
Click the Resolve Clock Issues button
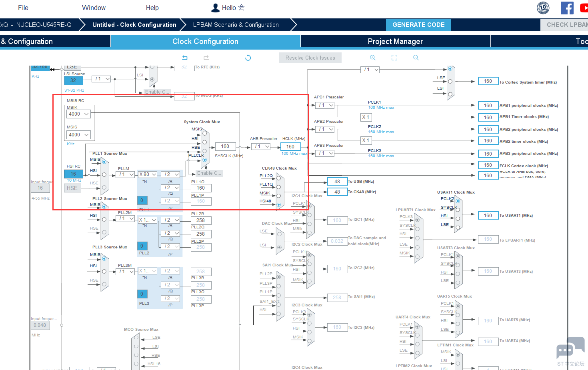310,58
